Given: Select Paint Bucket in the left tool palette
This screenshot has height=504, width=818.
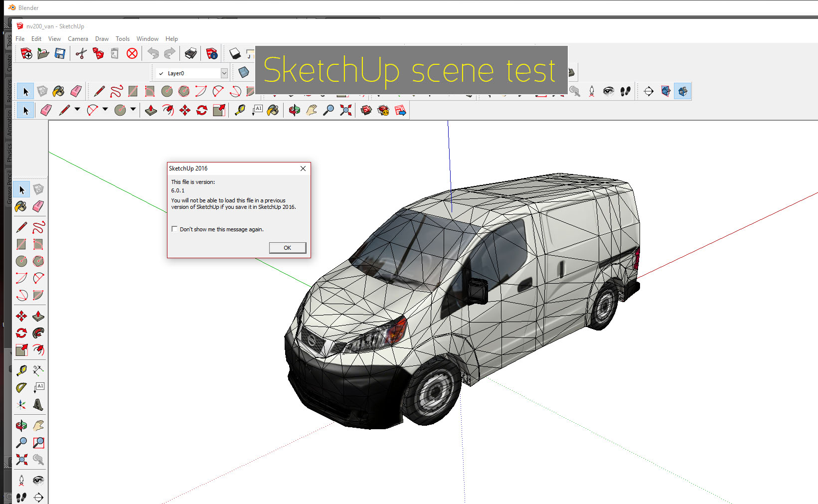Looking at the screenshot, I should click(21, 206).
